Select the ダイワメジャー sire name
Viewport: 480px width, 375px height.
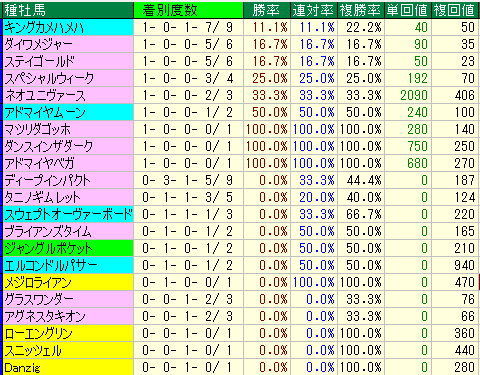point(38,44)
